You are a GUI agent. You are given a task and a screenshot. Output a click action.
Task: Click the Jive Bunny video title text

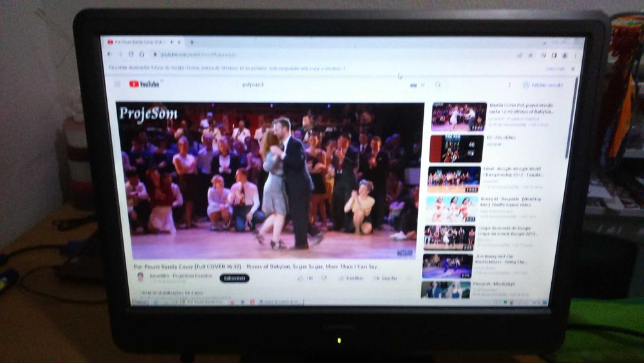click(502, 259)
